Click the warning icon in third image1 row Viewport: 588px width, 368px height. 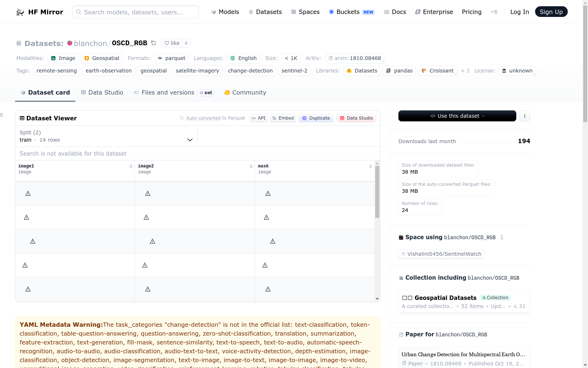pyautogui.click(x=33, y=241)
